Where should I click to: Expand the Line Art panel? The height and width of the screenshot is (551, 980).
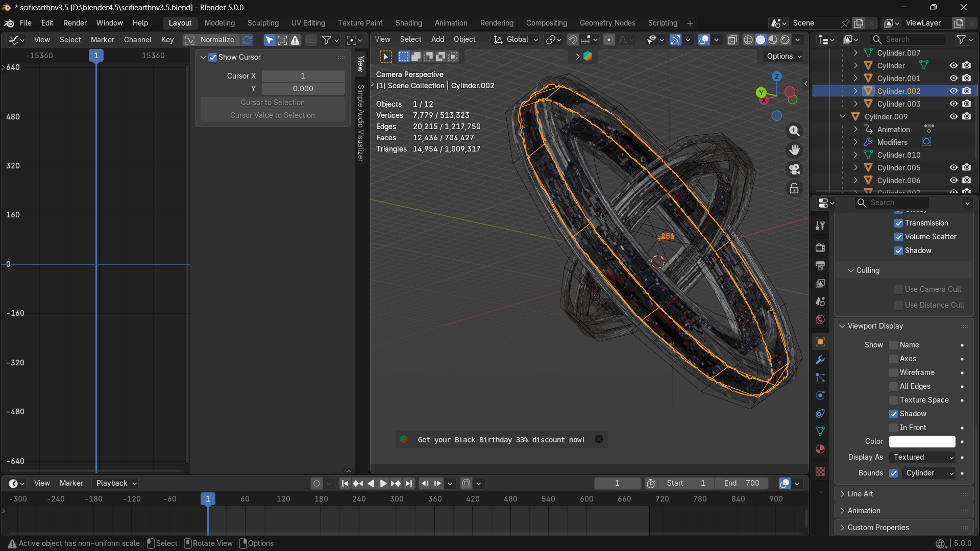(861, 494)
